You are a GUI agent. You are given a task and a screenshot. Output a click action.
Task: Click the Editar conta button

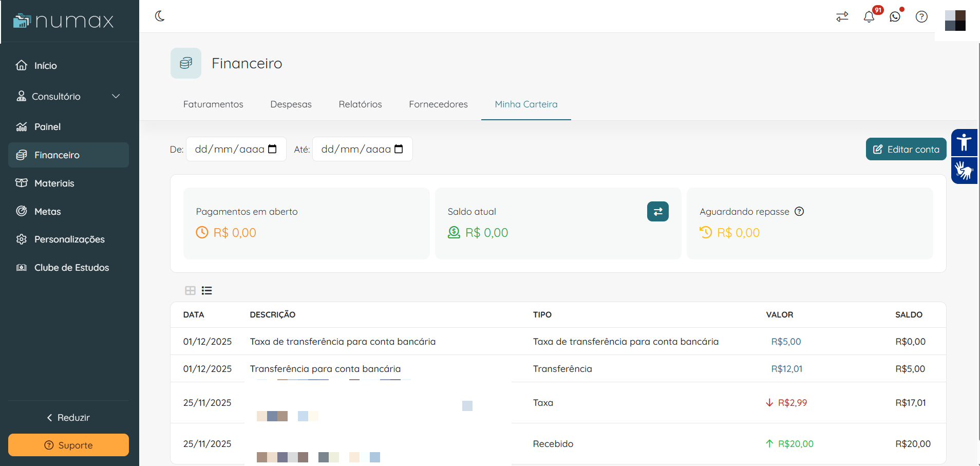906,149
